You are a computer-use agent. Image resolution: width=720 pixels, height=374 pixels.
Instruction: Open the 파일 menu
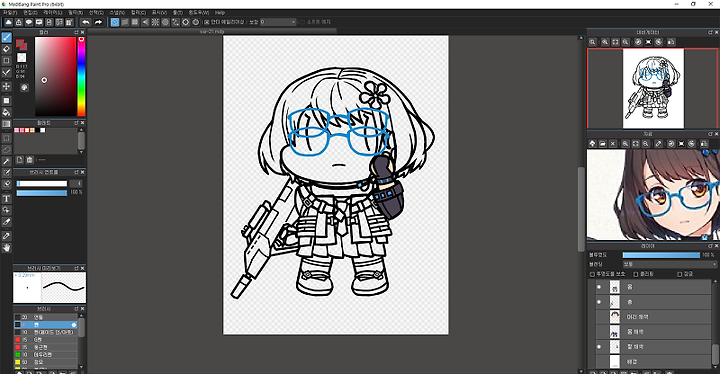point(10,13)
